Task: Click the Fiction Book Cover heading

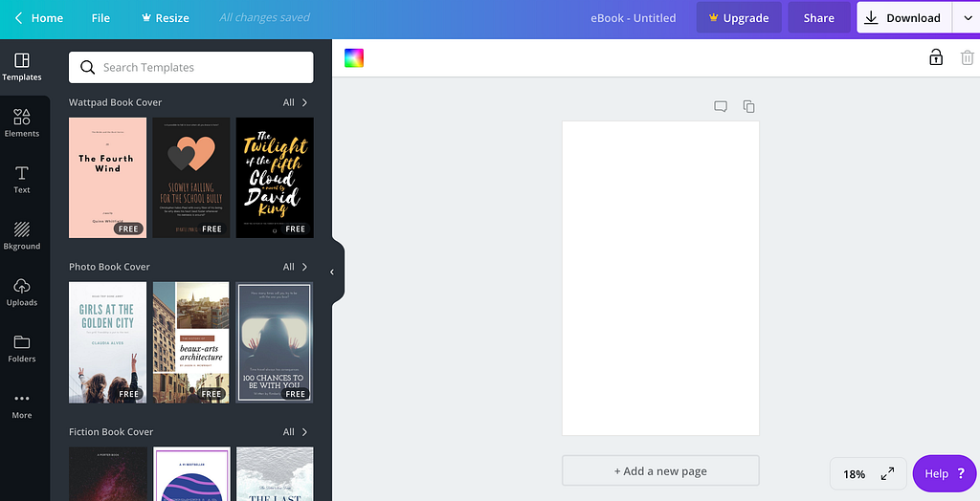Action: (111, 431)
